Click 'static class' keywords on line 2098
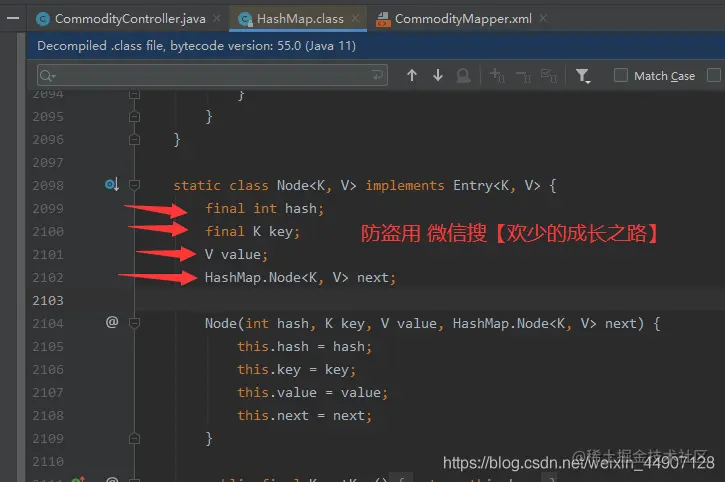This screenshot has width=725, height=482. coord(221,185)
